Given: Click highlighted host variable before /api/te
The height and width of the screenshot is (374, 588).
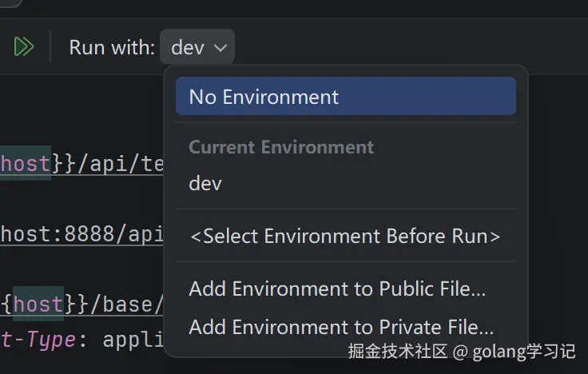Looking at the screenshot, I should (25, 163).
